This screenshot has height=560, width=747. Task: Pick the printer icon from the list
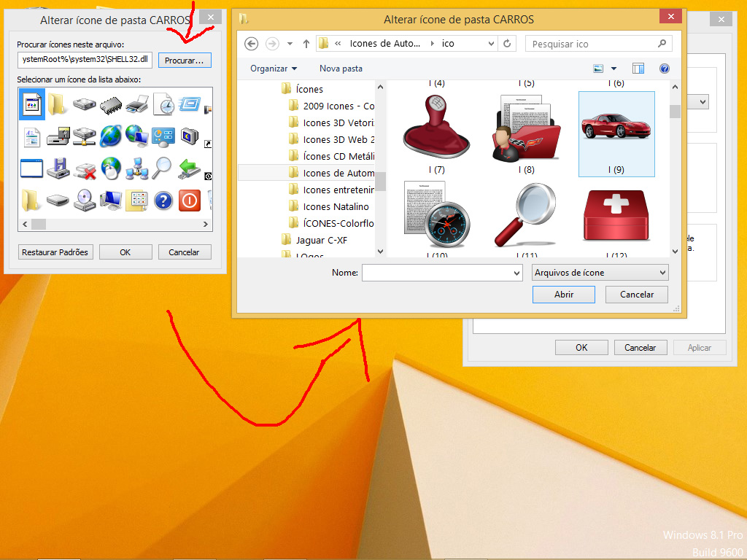click(x=137, y=104)
